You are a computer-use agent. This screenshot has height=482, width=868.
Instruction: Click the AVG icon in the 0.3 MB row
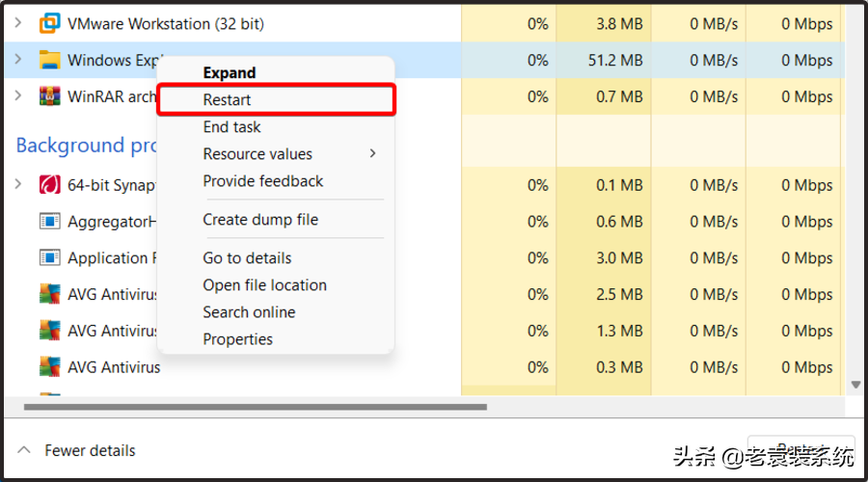coord(50,367)
